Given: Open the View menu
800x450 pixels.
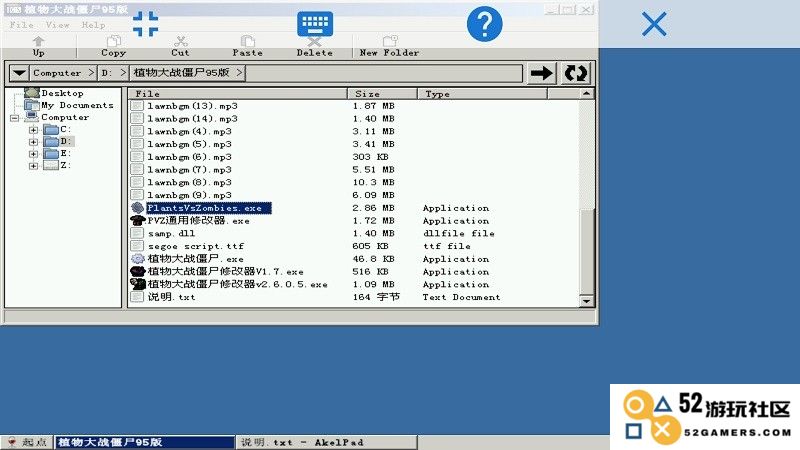Looking at the screenshot, I should point(58,24).
